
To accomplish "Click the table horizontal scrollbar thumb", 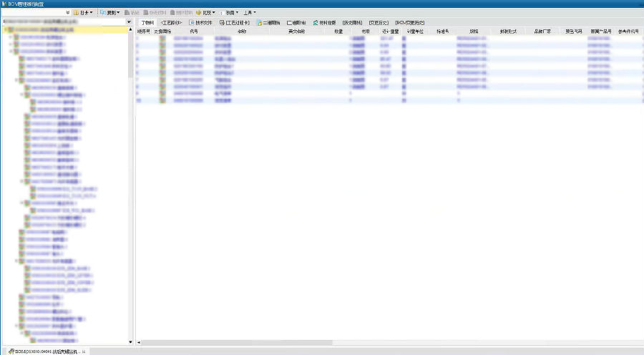I will click(237, 342).
